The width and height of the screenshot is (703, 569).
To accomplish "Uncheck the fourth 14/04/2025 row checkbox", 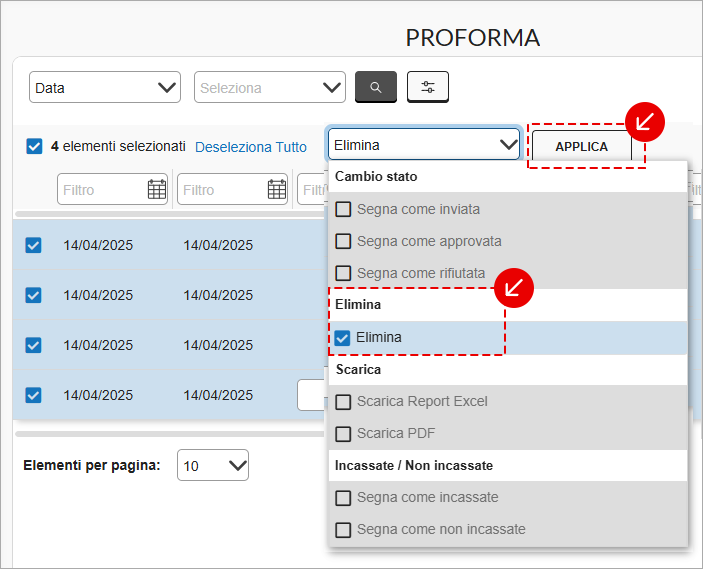I will [33, 395].
